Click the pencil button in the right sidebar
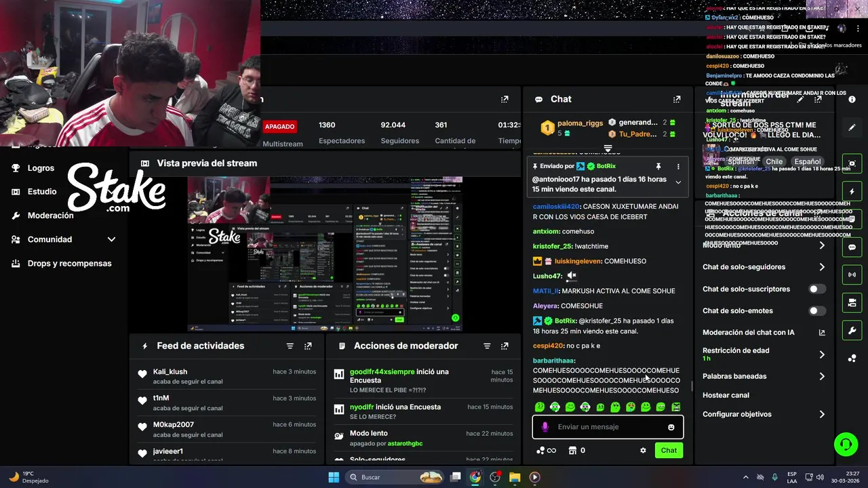Viewport: 868px width, 488px height. 852,127
